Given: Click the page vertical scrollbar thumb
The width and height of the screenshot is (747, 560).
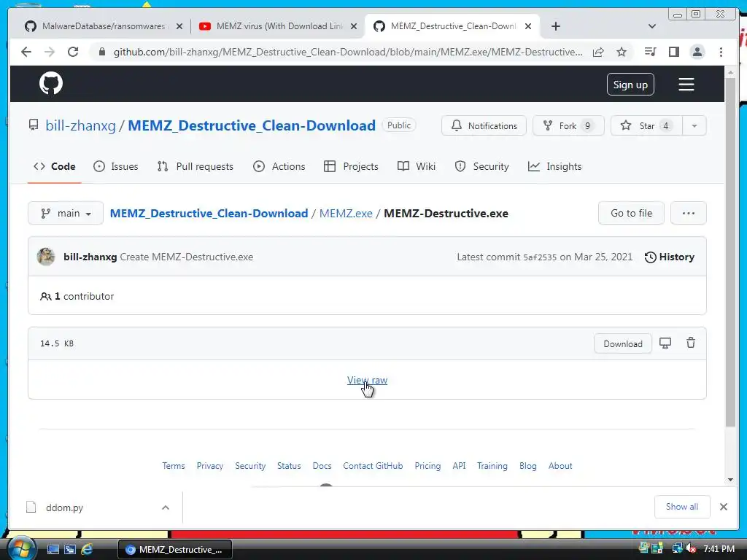Looking at the screenshot, I should tap(730, 252).
